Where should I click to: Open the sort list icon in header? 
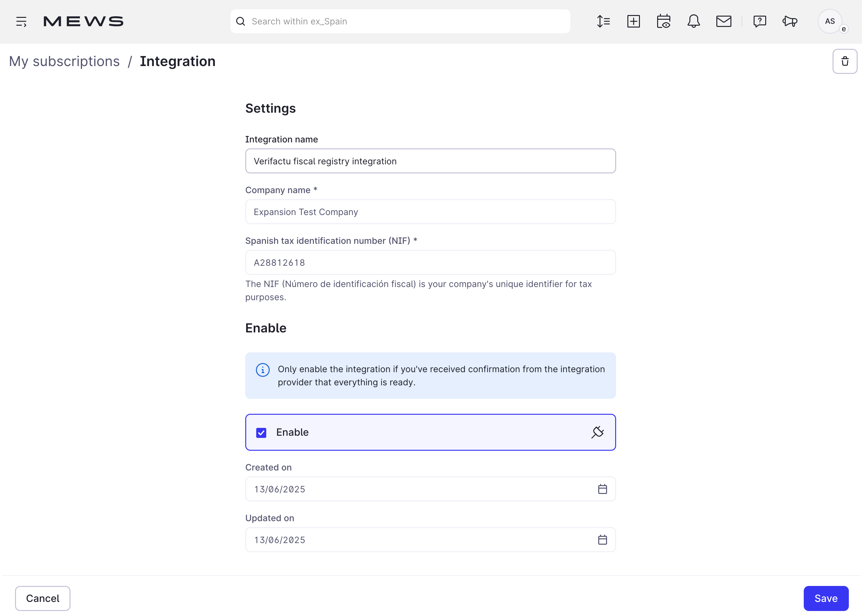(x=603, y=21)
